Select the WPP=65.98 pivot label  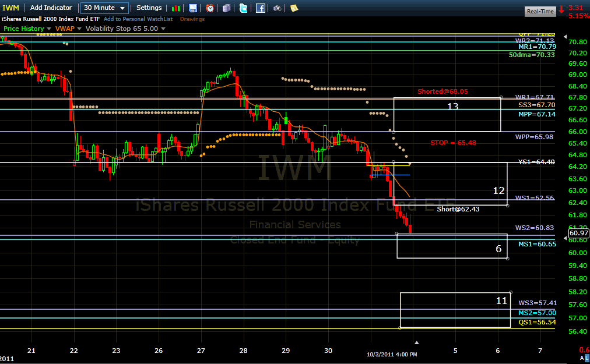tap(534, 137)
